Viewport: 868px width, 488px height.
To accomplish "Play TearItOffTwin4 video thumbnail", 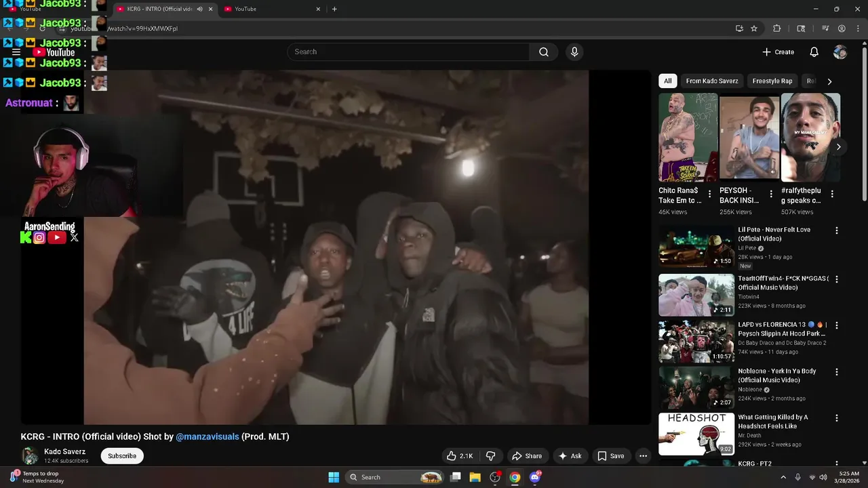I will tap(696, 295).
